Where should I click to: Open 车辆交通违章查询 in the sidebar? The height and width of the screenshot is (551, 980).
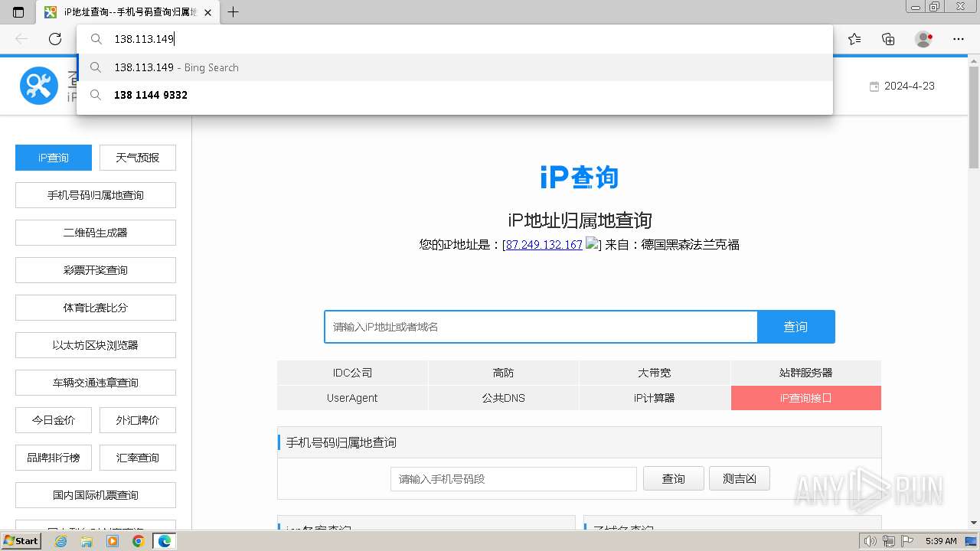coord(96,383)
